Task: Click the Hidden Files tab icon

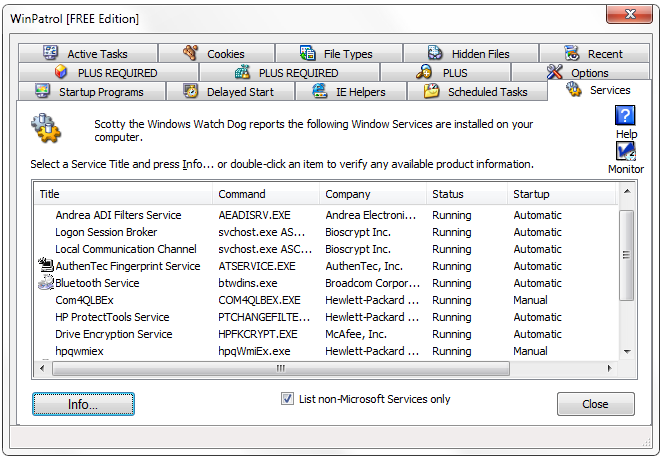Action: [x=435, y=53]
